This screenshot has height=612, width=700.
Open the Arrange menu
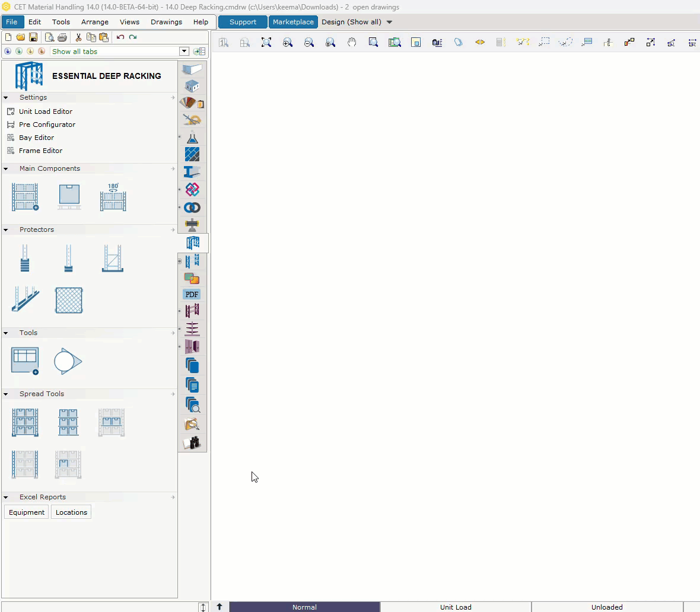(x=95, y=22)
